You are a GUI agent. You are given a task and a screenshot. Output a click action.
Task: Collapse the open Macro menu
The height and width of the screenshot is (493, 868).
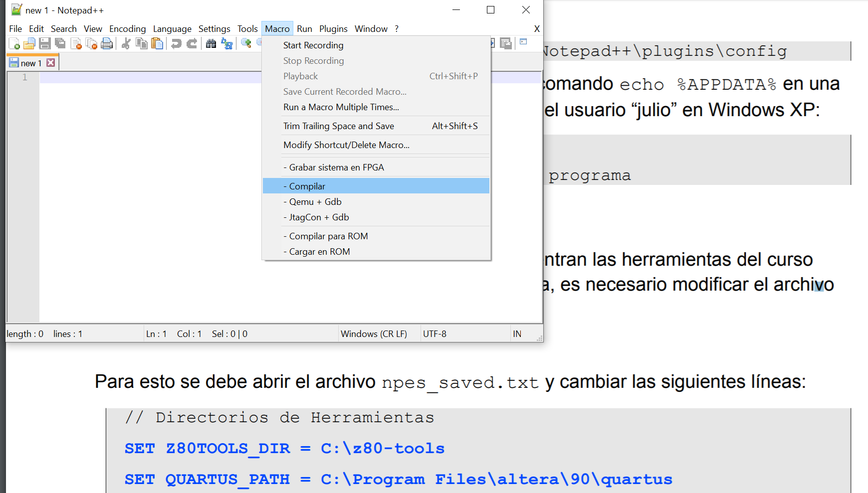click(x=277, y=28)
